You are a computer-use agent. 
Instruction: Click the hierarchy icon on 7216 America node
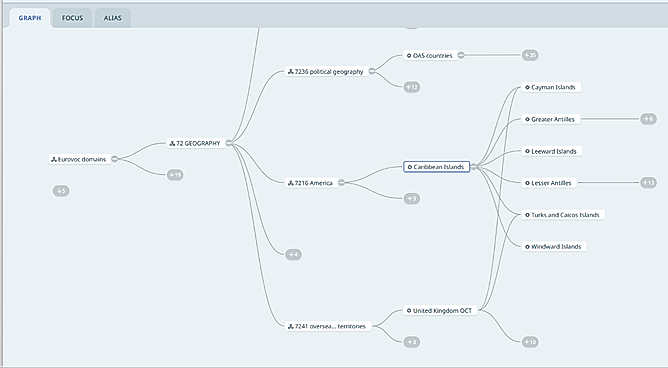[x=291, y=183]
